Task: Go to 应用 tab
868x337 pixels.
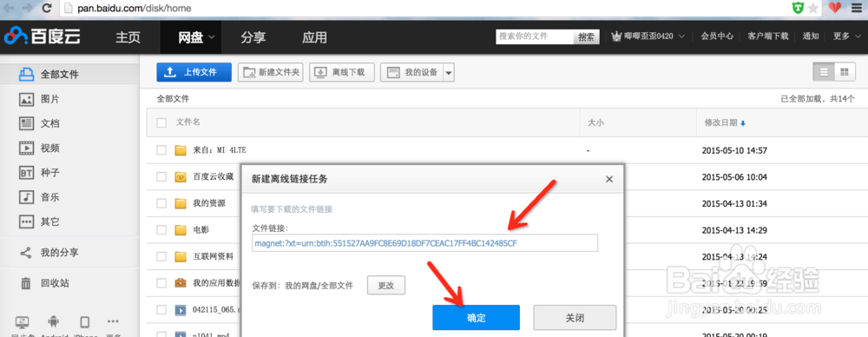Action: coord(314,37)
